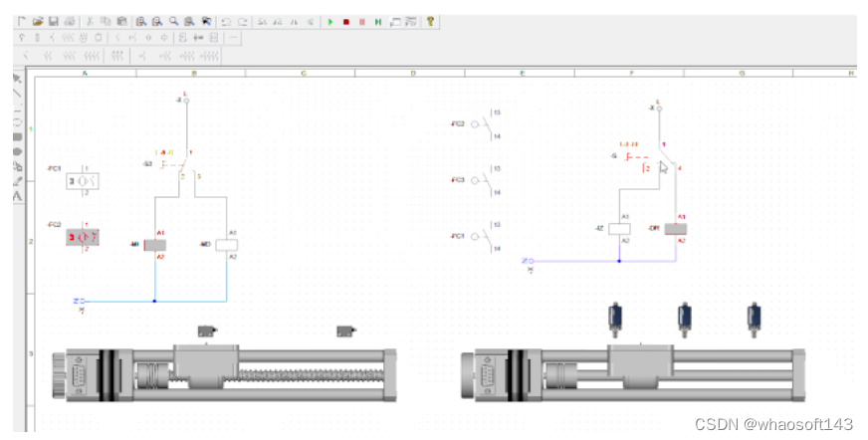Select the IZ coil in right circuit
This screenshot has width=868, height=440.
[x=619, y=229]
